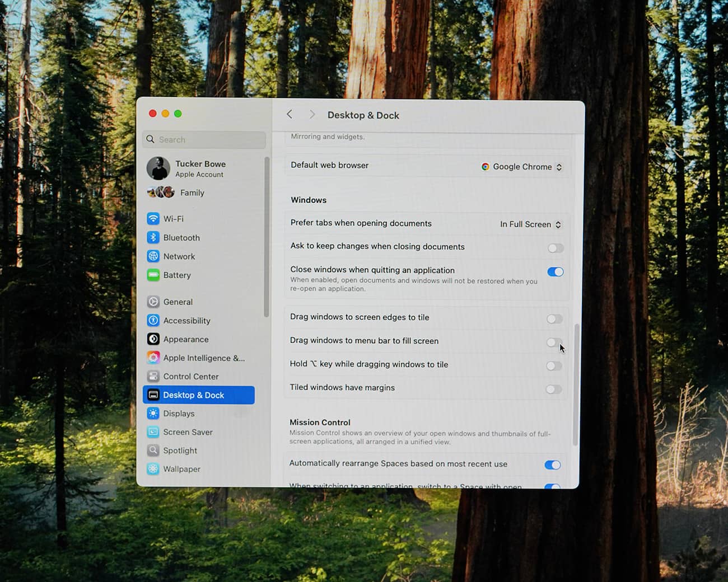
Task: Enable Drag windows to screen edges to tile
Action: coord(554,319)
